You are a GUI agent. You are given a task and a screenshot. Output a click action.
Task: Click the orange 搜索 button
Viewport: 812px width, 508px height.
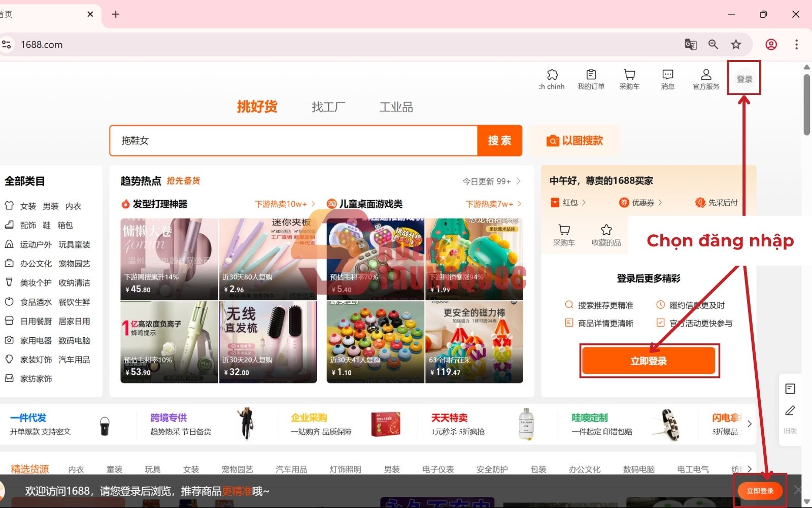pos(499,140)
